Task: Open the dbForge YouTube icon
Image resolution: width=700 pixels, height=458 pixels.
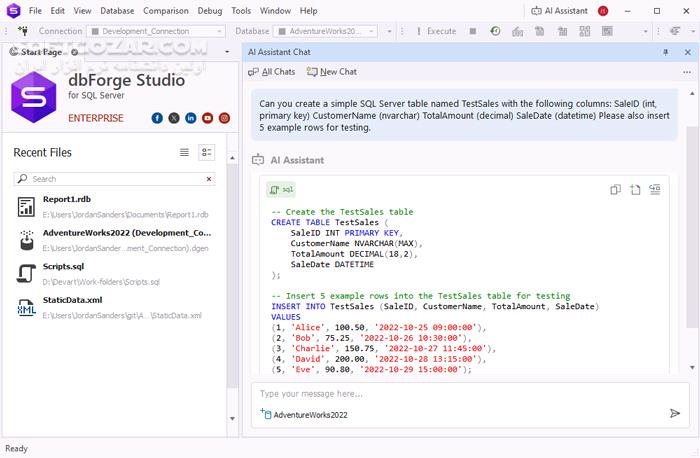Action: [x=208, y=118]
